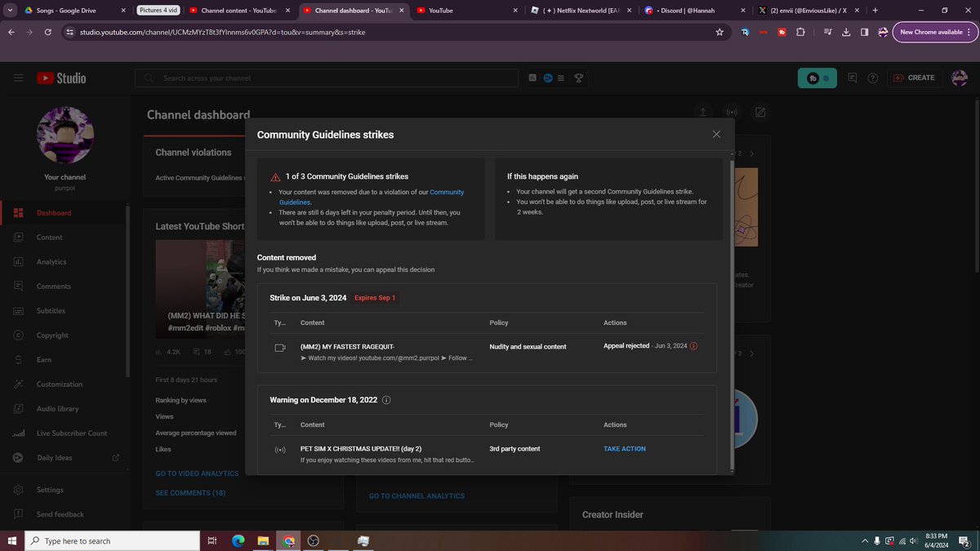Open File Explorer from the taskbar
This screenshot has height=551, width=980.
point(263,540)
